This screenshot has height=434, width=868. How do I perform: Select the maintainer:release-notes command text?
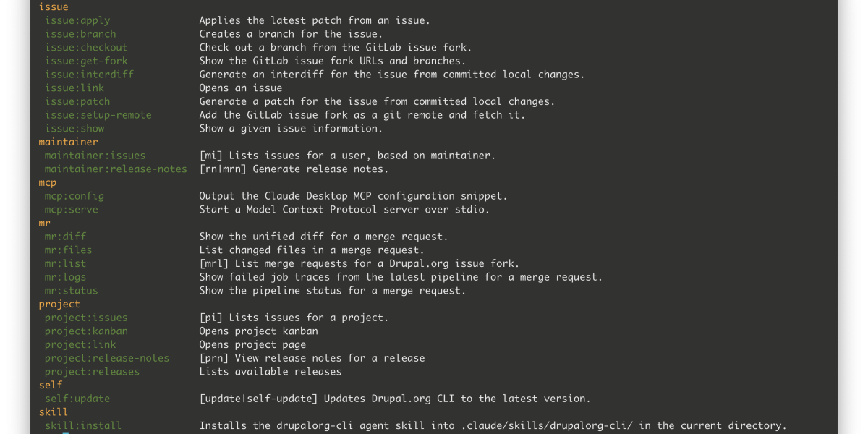click(116, 169)
